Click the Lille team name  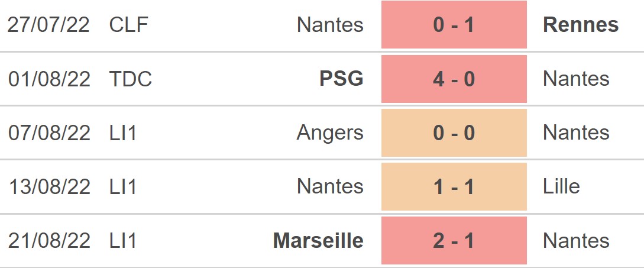point(561,186)
